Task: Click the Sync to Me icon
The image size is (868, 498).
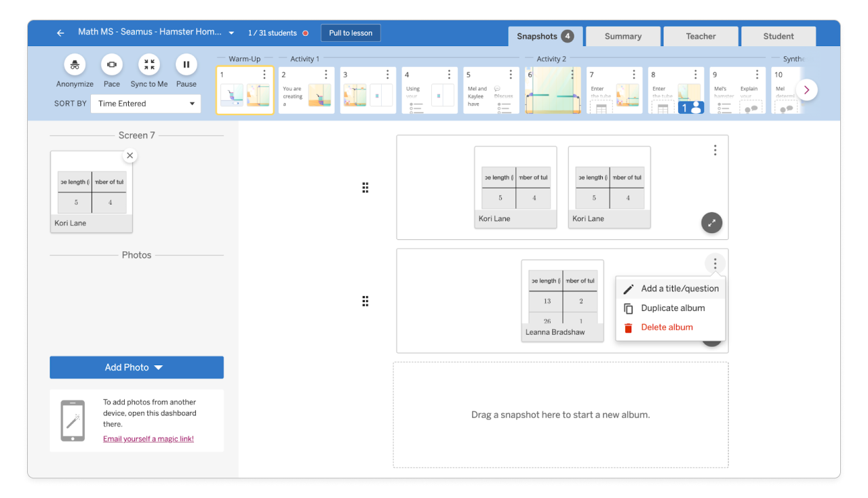Action: point(149,66)
